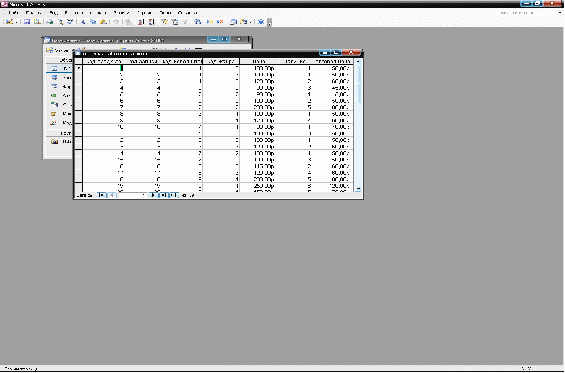Save the table with the Save icon

pyautogui.click(x=27, y=22)
